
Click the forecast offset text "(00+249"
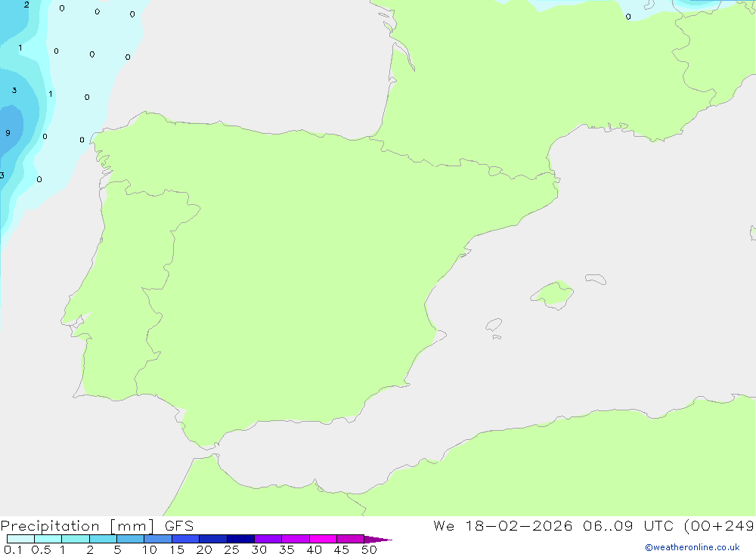coord(719,526)
